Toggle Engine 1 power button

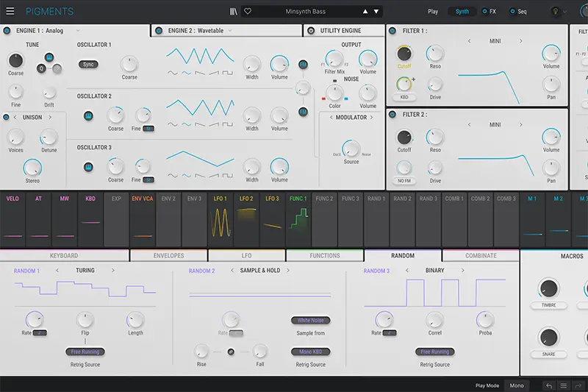(x=7, y=31)
